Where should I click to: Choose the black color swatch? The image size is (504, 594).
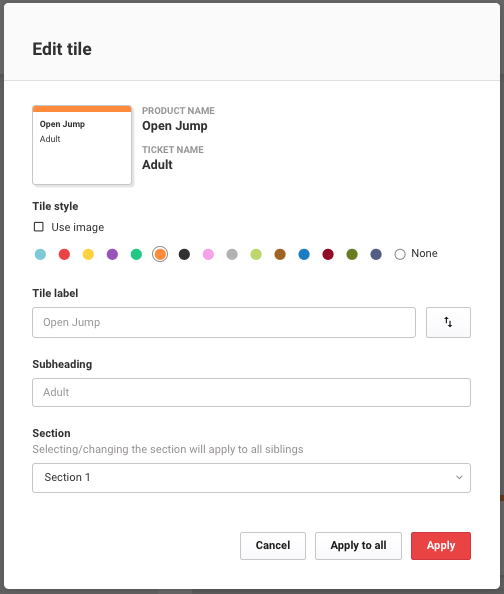point(184,254)
